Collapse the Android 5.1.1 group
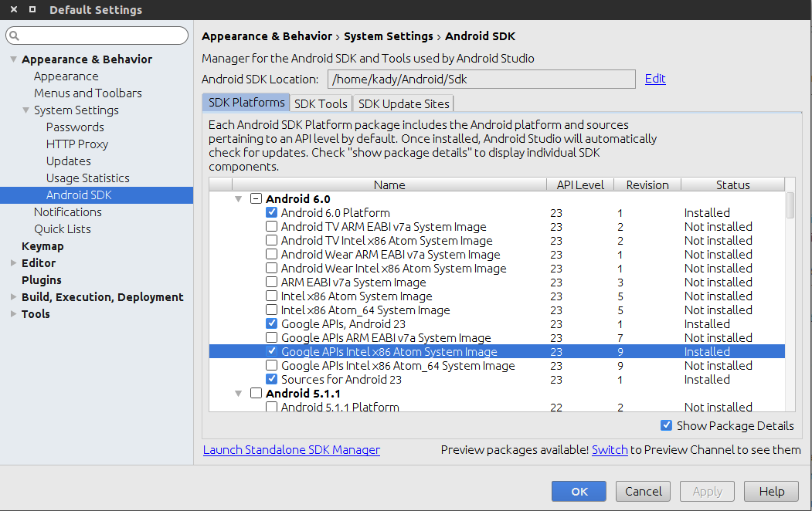This screenshot has width=812, height=511. click(x=238, y=394)
